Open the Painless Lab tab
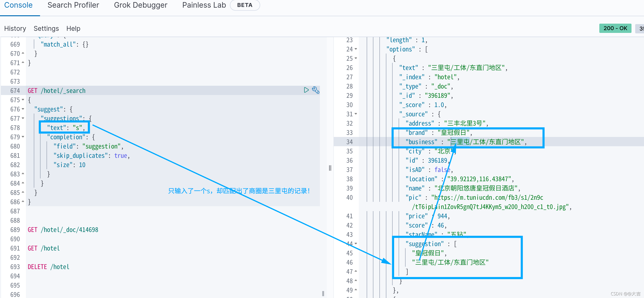The height and width of the screenshot is (298, 644). point(204,5)
